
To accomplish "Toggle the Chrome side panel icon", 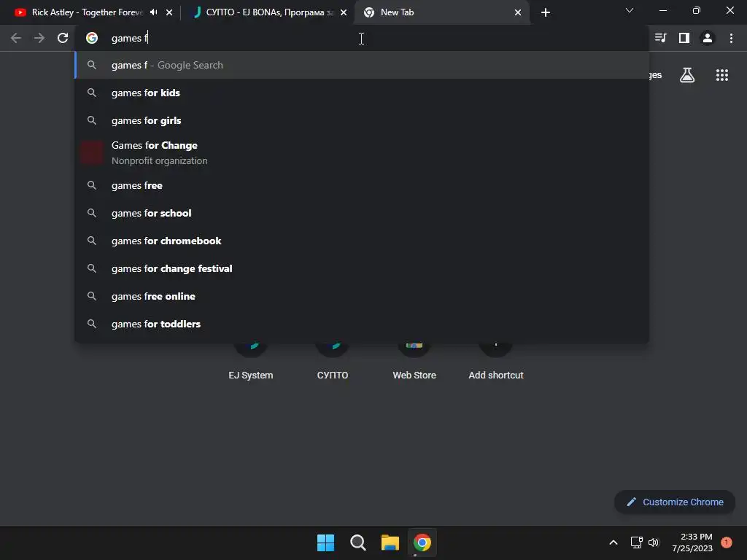I will coord(684,38).
